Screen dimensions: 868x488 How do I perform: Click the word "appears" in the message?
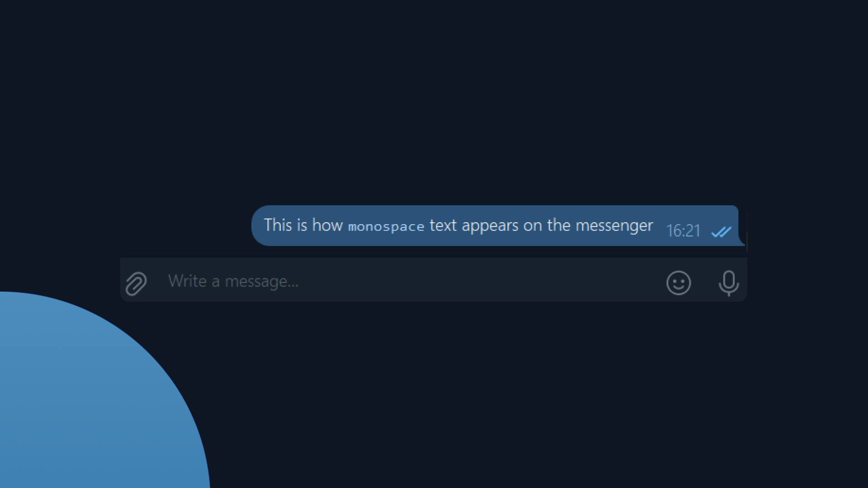(x=490, y=226)
